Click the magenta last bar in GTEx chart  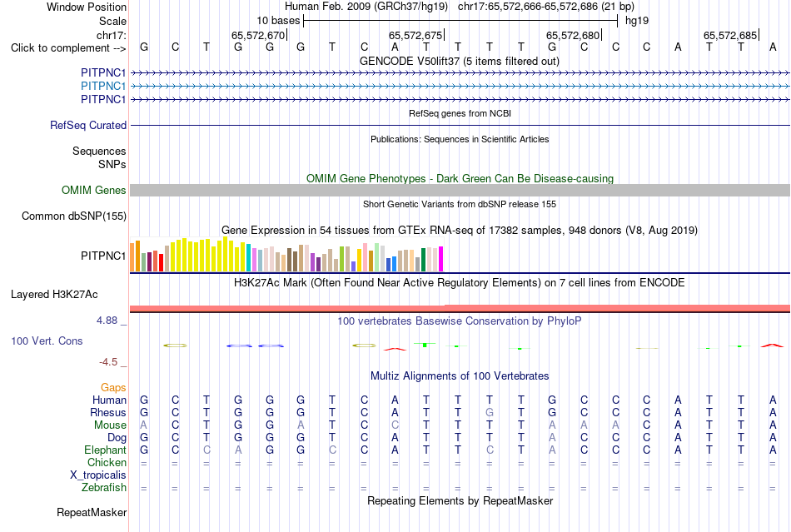(441, 259)
